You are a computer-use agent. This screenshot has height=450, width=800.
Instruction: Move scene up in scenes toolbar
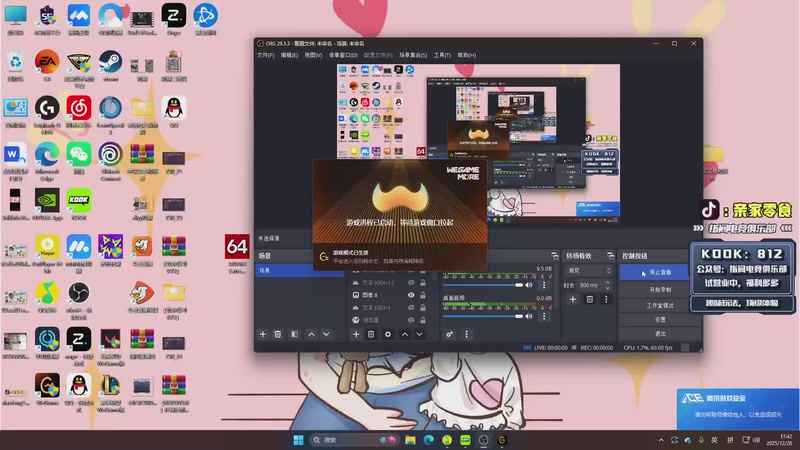pyautogui.click(x=311, y=334)
